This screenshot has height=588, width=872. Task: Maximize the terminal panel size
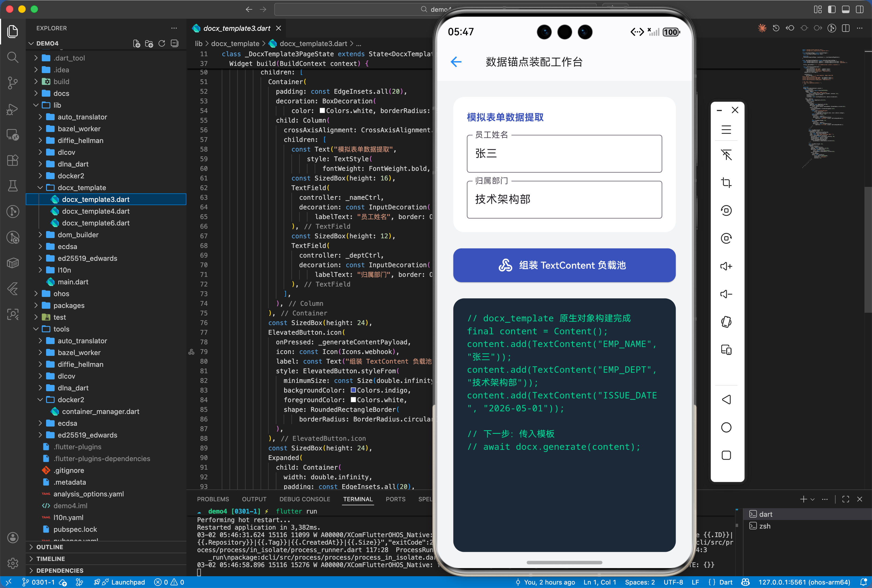(846, 499)
